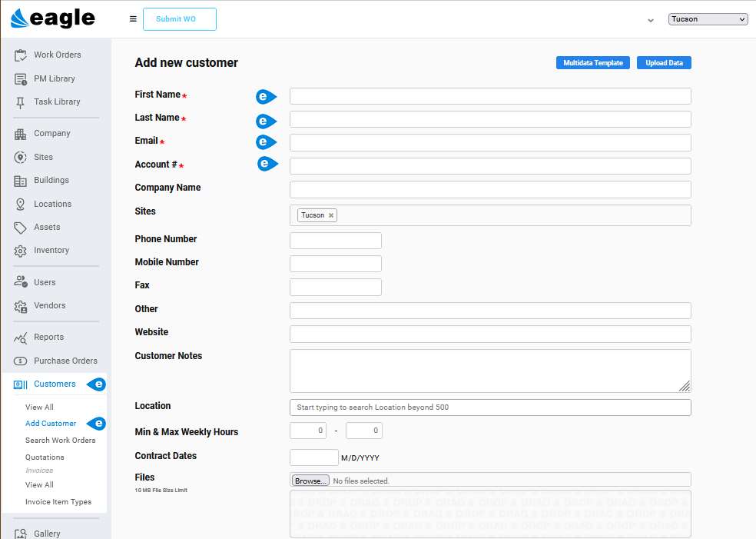Open View All under Invoices
This screenshot has height=539, width=756.
pyautogui.click(x=39, y=484)
